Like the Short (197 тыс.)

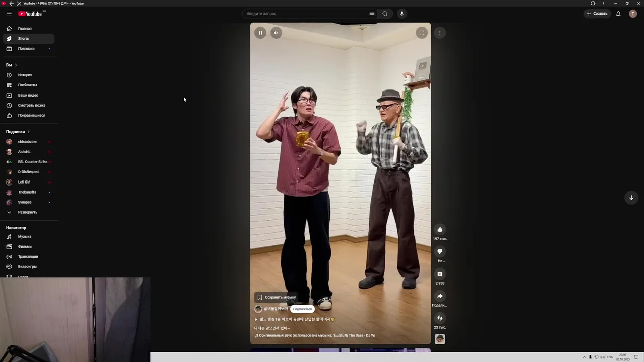coord(440,229)
